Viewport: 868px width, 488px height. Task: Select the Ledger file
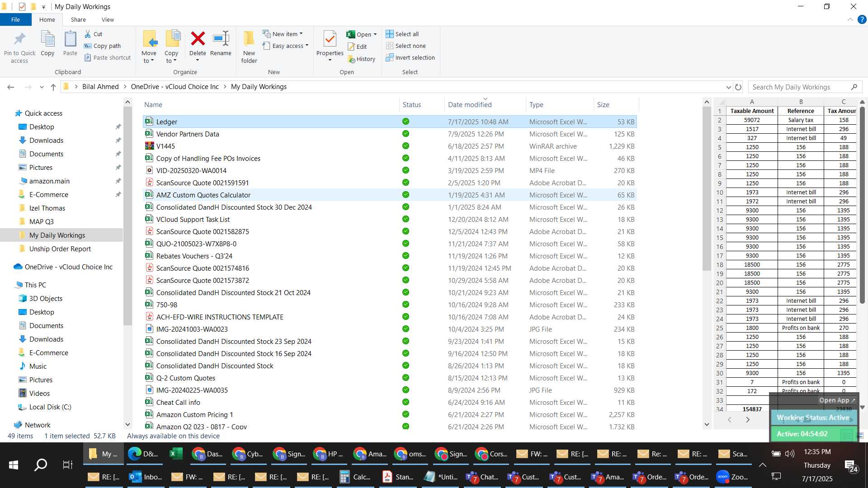(389, 122)
